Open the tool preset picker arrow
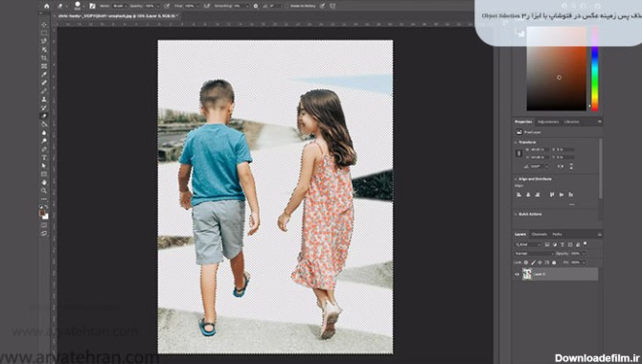This screenshot has width=642, height=364. click(x=67, y=6)
